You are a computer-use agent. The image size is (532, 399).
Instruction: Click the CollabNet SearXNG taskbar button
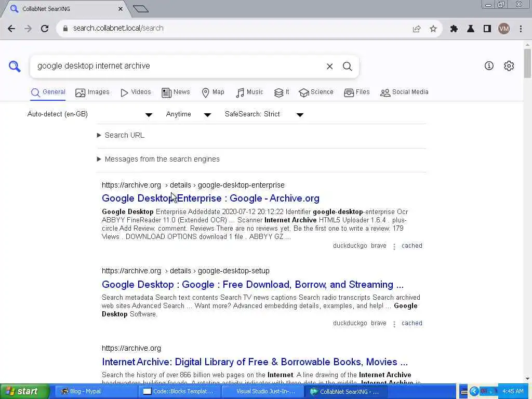tap(346, 392)
